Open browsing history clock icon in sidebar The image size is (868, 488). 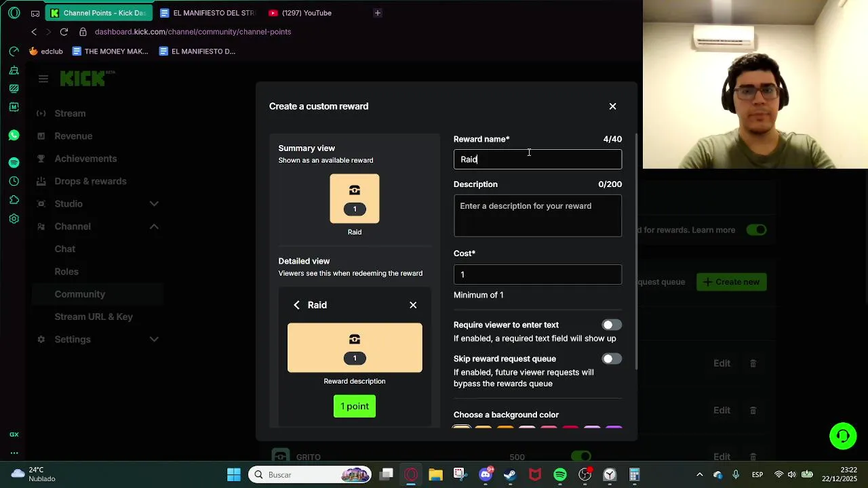14,182
